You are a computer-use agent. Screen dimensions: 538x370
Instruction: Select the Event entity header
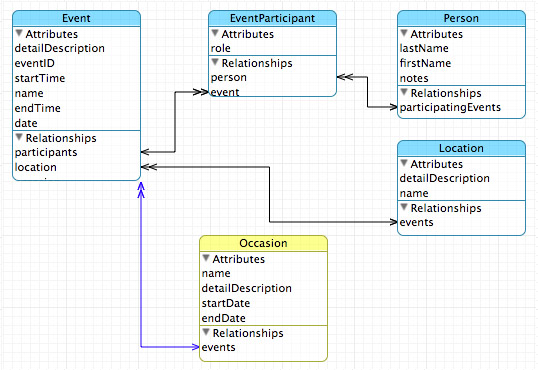pyautogui.click(x=77, y=18)
